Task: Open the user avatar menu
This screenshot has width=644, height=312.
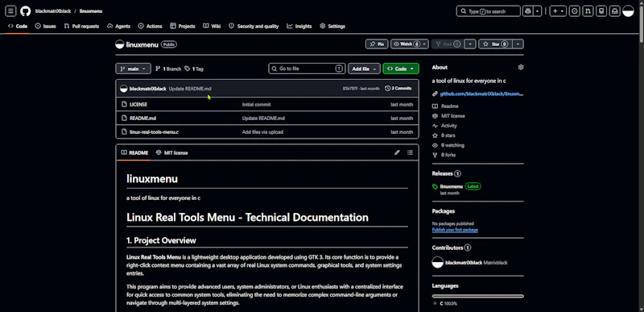Action: (629, 11)
